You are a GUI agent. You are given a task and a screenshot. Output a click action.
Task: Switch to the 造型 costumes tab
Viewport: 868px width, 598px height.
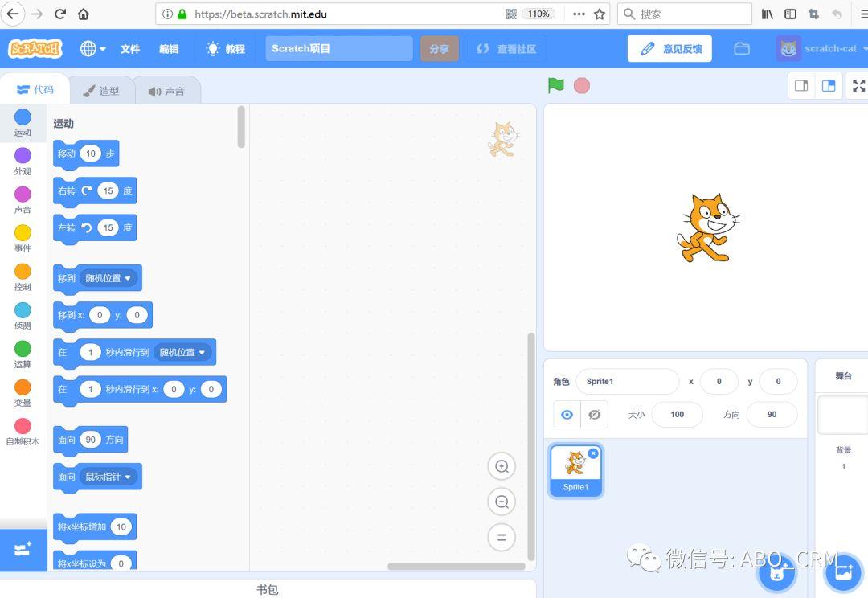point(101,91)
